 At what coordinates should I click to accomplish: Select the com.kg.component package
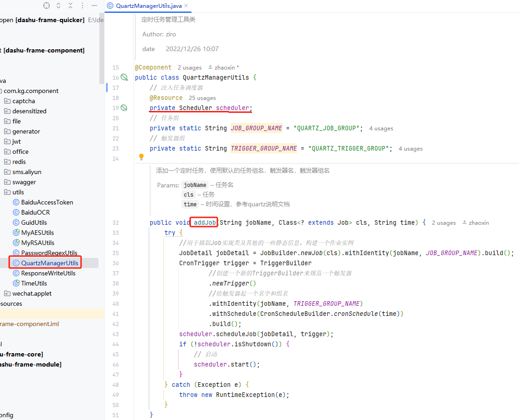tap(31, 91)
